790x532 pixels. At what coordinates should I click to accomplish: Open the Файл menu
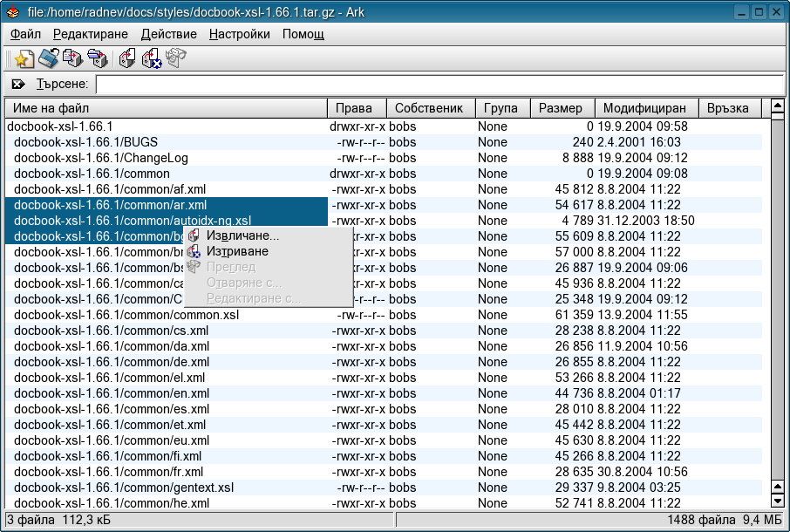click(x=25, y=34)
